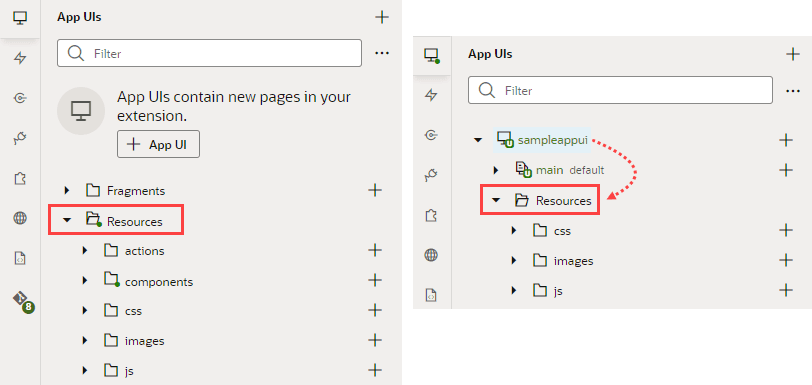This screenshot has width=812, height=385.
Task: Select Resources label under sampleappui
Action: pyautogui.click(x=563, y=201)
